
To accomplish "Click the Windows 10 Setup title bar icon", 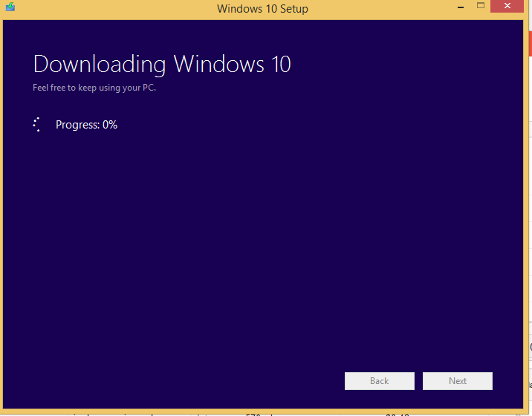I will point(10,7).
